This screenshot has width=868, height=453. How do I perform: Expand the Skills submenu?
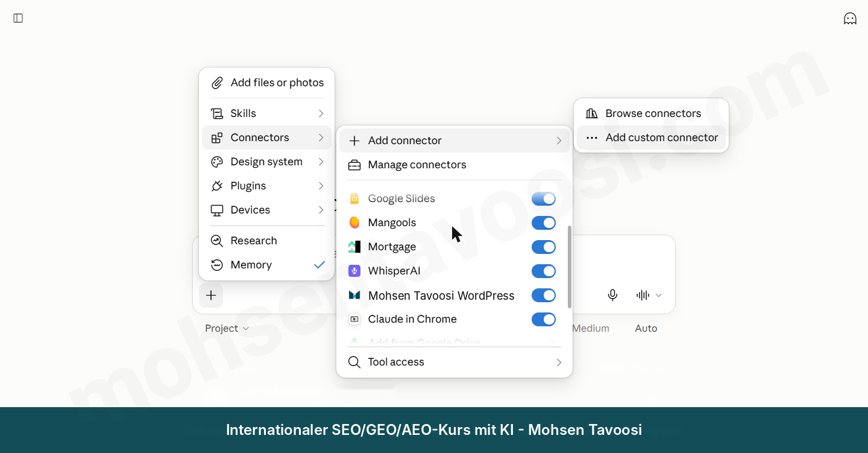tap(267, 113)
